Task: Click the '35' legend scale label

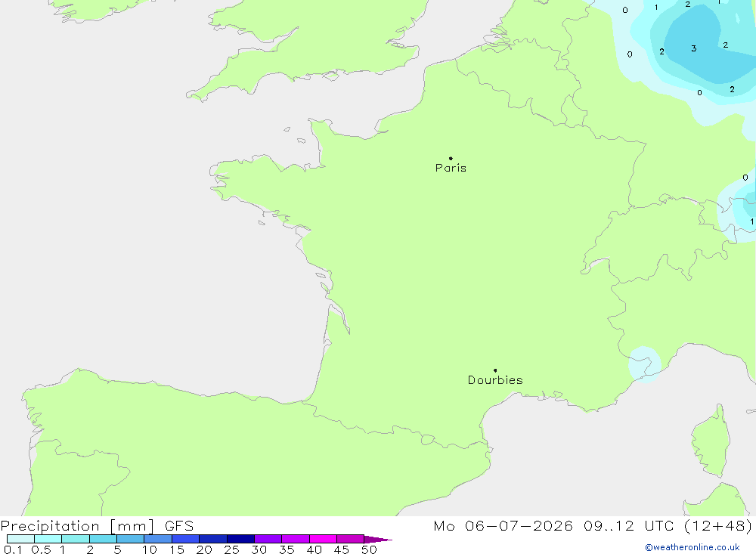Action: click(x=287, y=549)
